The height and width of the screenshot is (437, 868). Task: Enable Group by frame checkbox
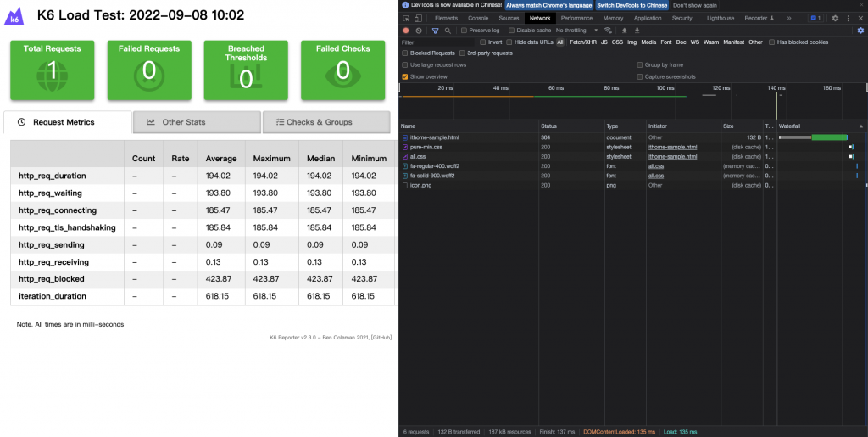[640, 64]
